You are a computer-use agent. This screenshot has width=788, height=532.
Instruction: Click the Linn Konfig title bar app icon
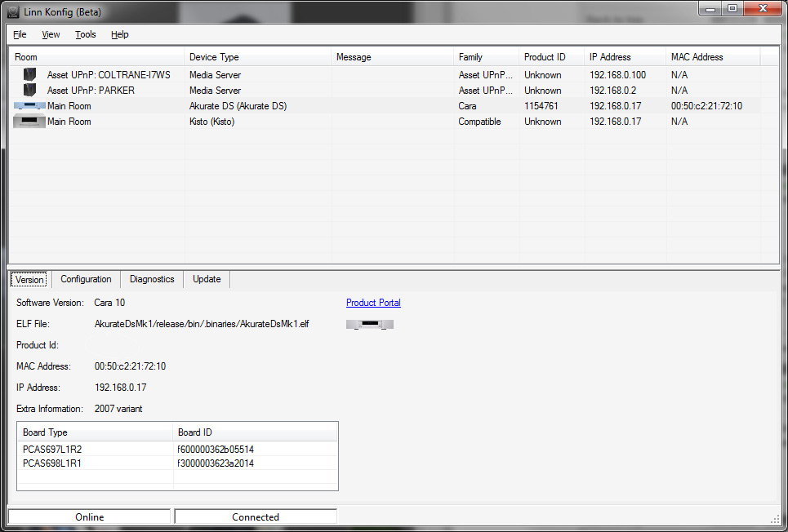[14, 11]
